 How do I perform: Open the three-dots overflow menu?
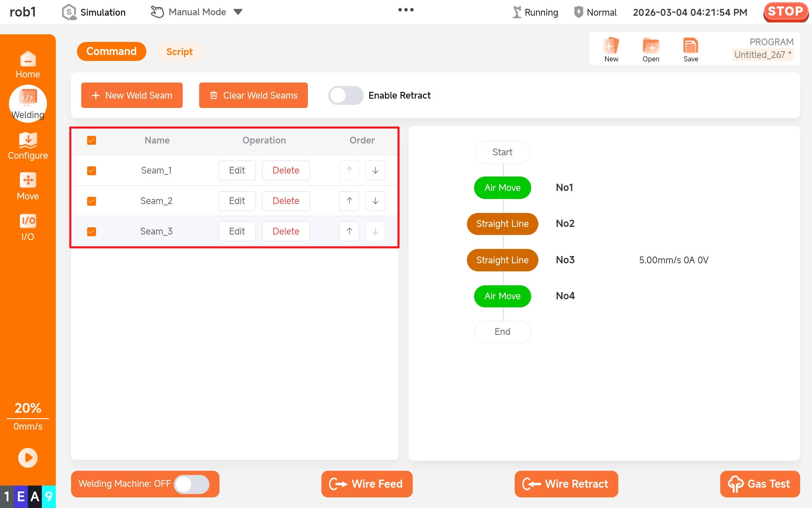click(x=406, y=10)
